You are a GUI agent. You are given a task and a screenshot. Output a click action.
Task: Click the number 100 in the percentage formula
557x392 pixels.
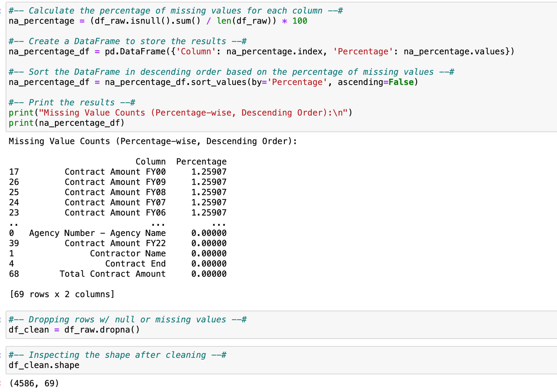pyautogui.click(x=300, y=21)
